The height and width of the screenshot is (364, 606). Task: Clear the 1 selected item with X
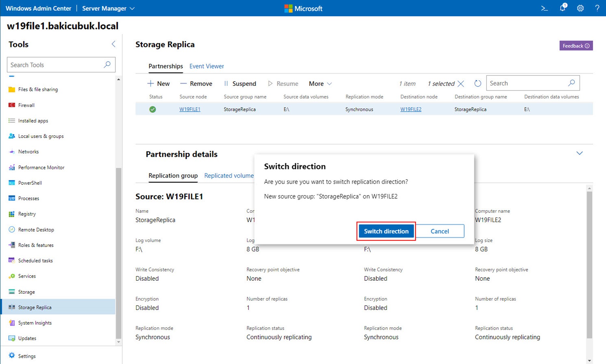[460, 84]
